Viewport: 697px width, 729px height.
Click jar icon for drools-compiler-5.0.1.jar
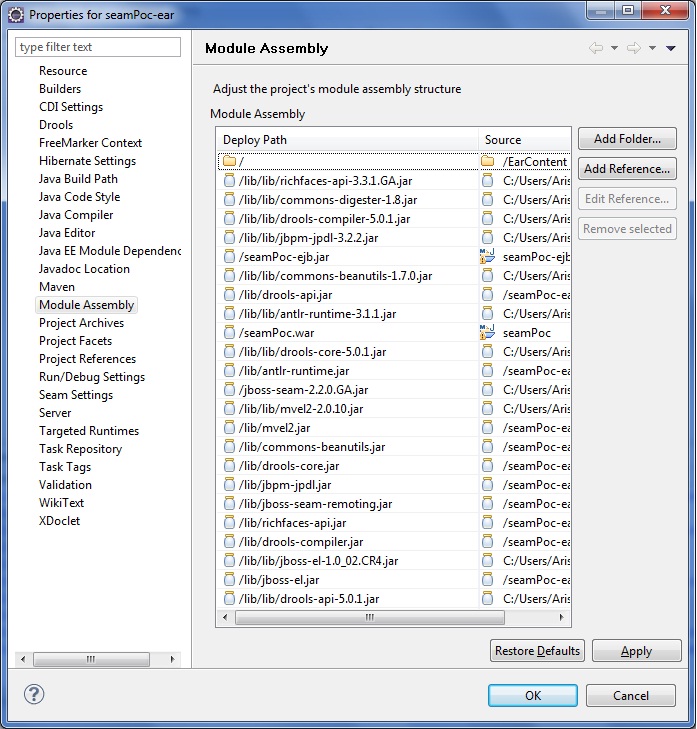229,219
